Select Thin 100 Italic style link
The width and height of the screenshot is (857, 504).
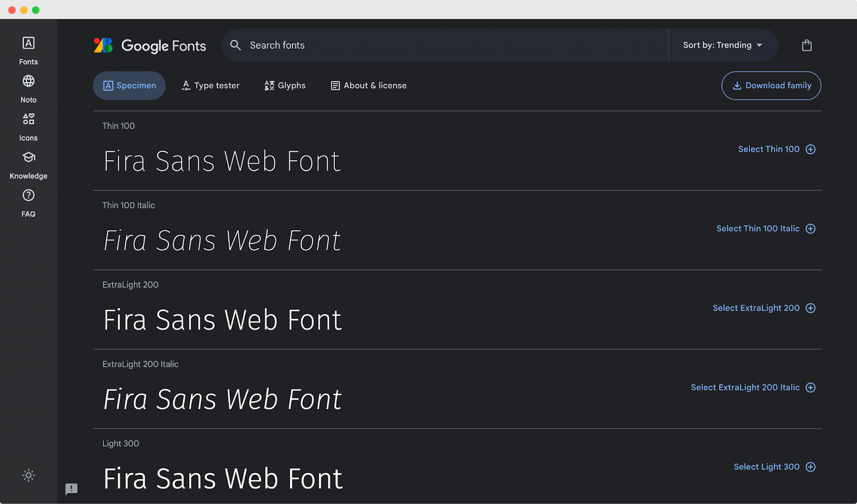pos(765,228)
